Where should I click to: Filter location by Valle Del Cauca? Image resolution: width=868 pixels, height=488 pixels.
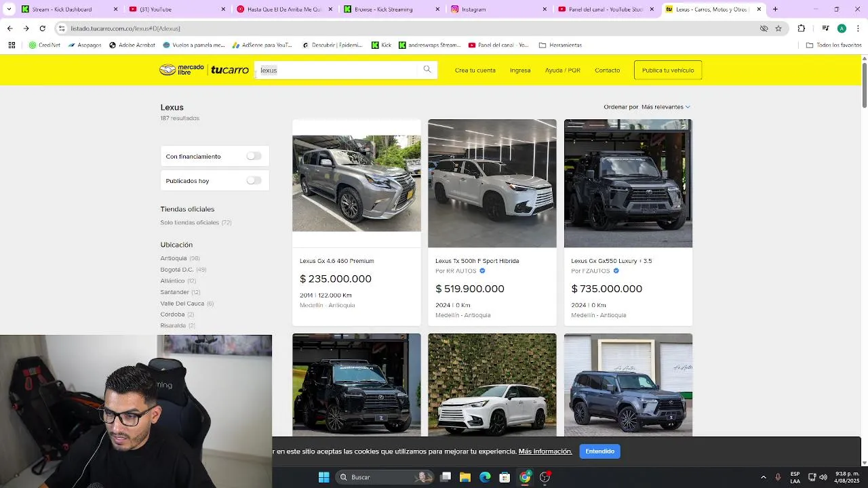(x=186, y=303)
